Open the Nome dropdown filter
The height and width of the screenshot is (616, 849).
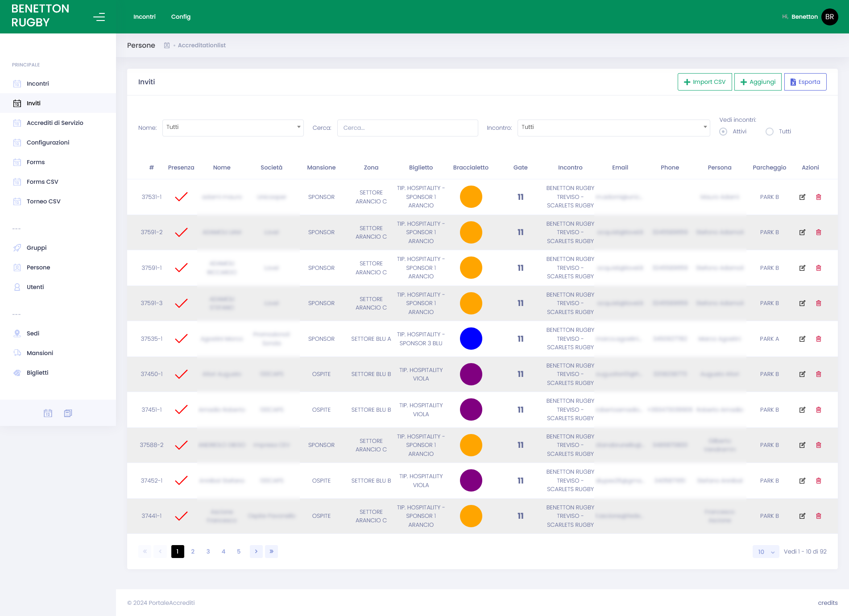click(x=233, y=128)
